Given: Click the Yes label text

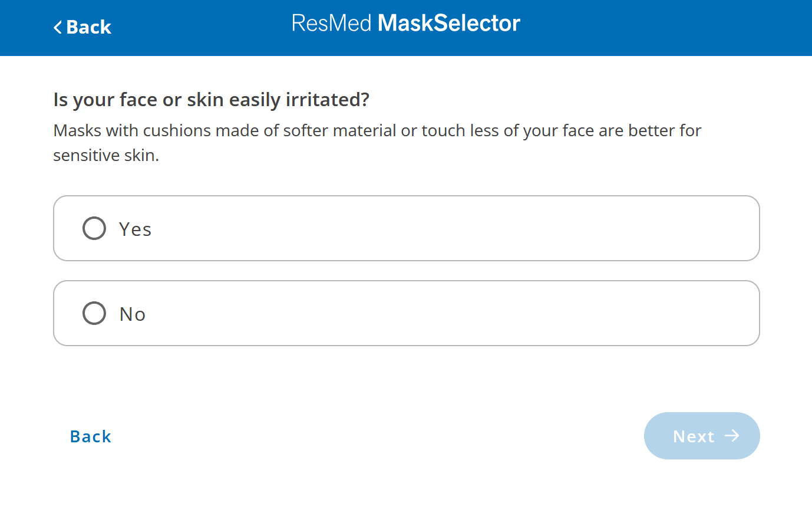Looking at the screenshot, I should (x=134, y=229).
